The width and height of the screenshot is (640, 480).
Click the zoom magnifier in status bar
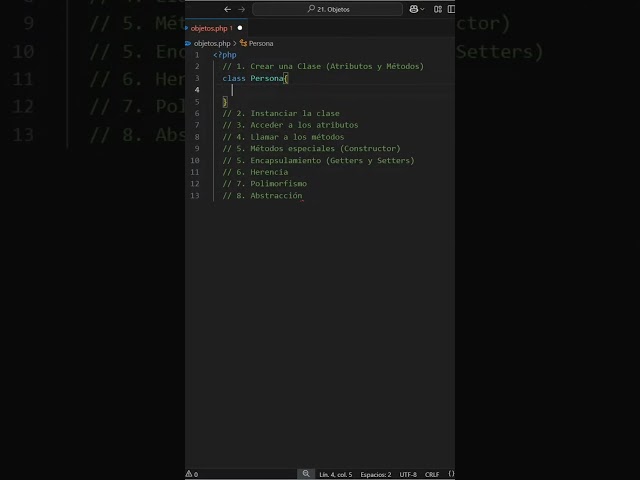(306, 474)
